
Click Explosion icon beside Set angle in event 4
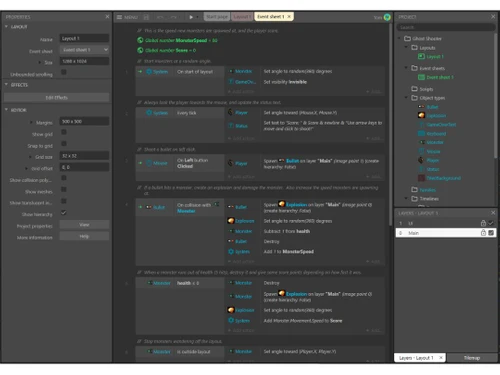[231, 221]
